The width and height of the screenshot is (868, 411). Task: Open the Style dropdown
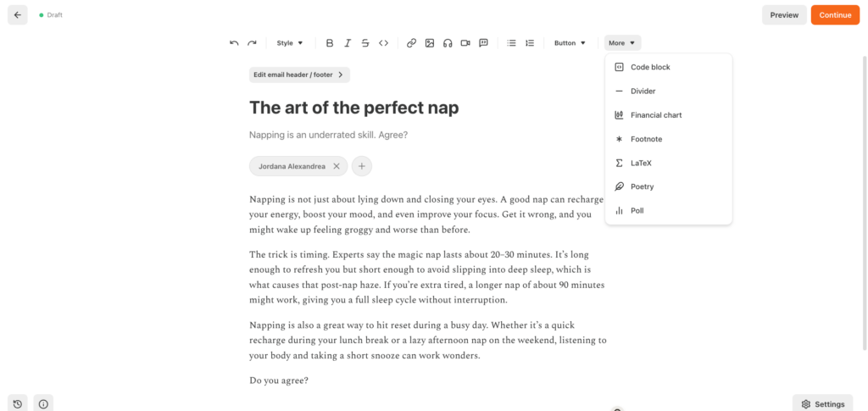290,43
